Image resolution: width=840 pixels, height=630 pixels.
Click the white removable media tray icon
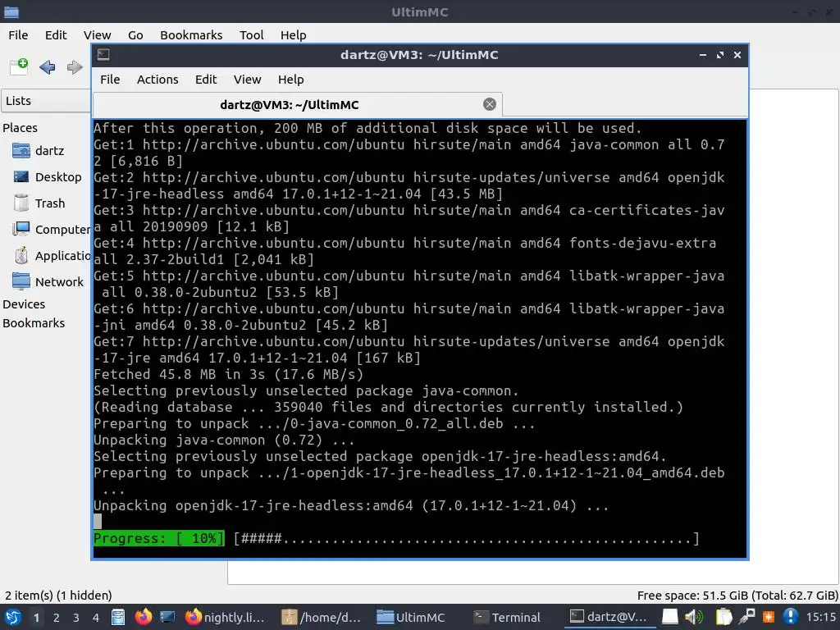(669, 617)
